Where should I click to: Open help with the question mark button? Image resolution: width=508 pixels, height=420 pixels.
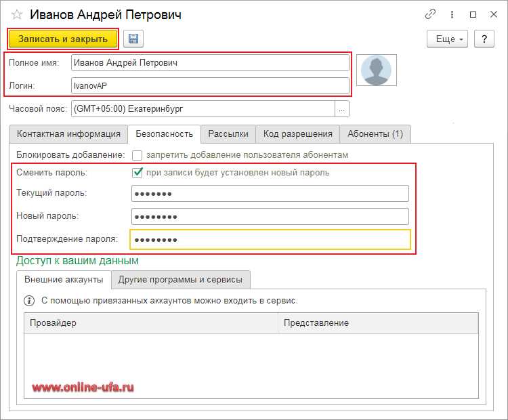pos(484,39)
